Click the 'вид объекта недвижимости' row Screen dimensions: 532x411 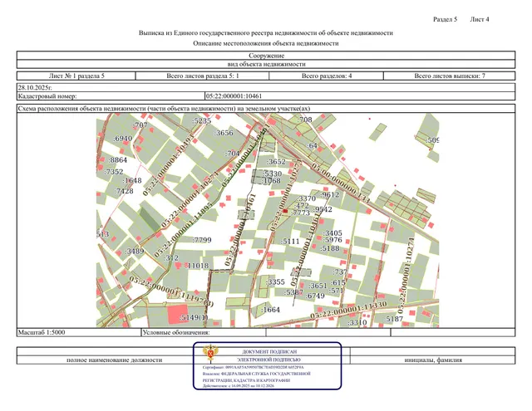(266, 64)
